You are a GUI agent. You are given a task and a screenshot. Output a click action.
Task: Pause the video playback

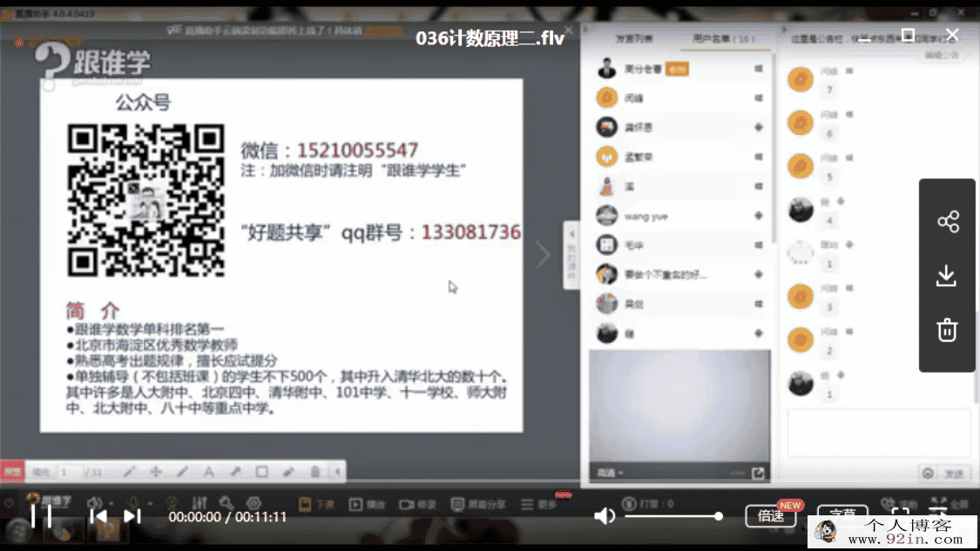point(41,516)
